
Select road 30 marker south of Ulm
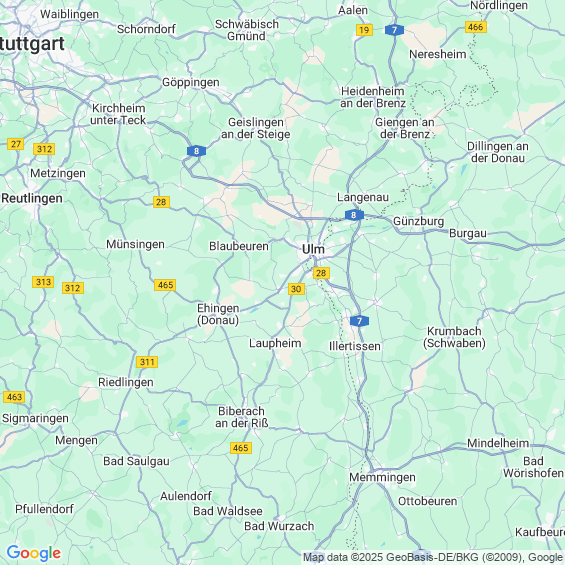[296, 289]
